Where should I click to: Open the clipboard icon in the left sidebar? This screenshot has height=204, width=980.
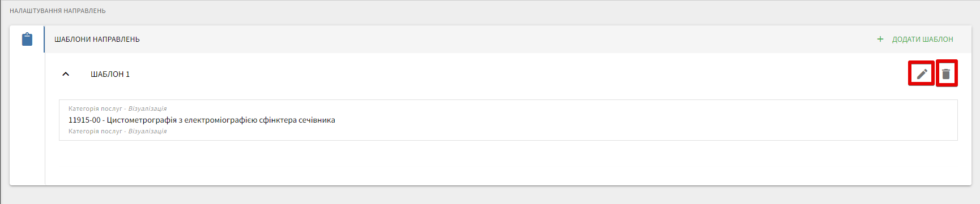(x=27, y=39)
